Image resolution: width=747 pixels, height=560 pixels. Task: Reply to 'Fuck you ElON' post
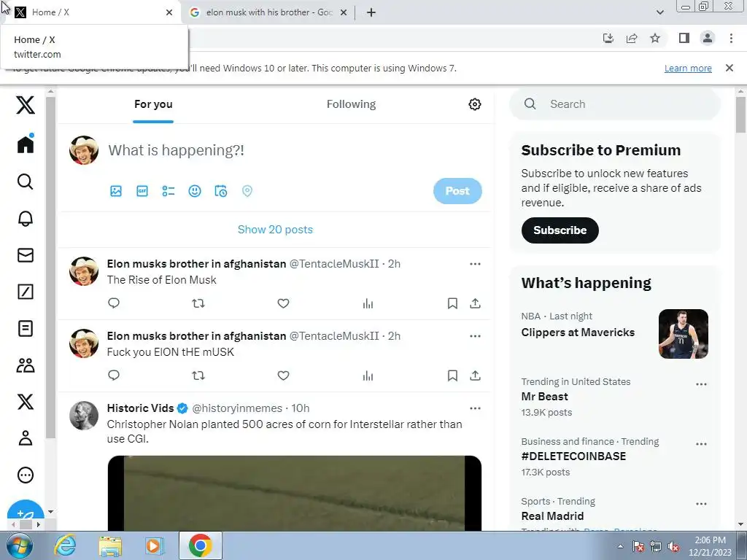113,376
